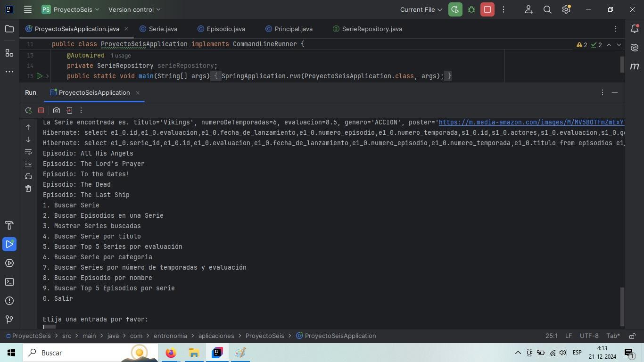
Task: Open Run tool window options menu
Action: click(x=603, y=92)
